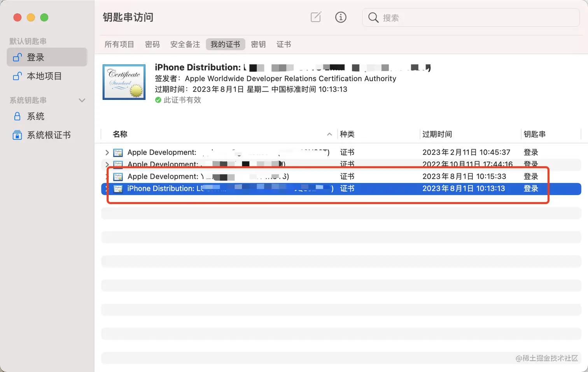Click the padlock icon next to 系统
Image resolution: width=588 pixels, height=372 pixels.
coord(17,116)
